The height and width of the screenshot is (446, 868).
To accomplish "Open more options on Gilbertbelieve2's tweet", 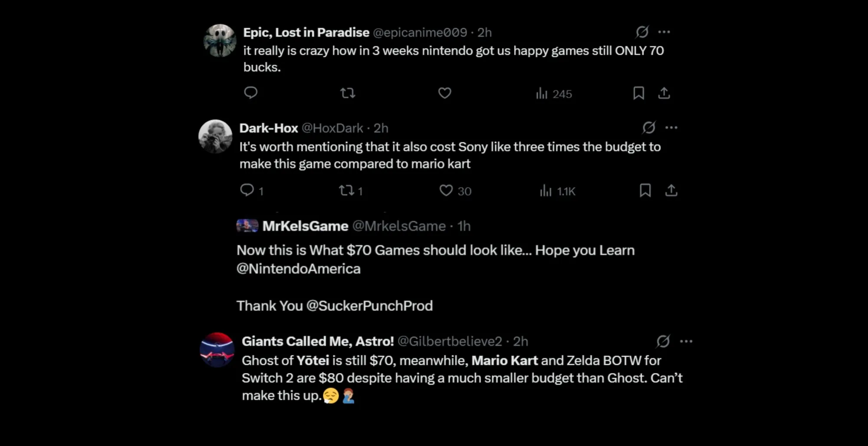I will [x=687, y=341].
